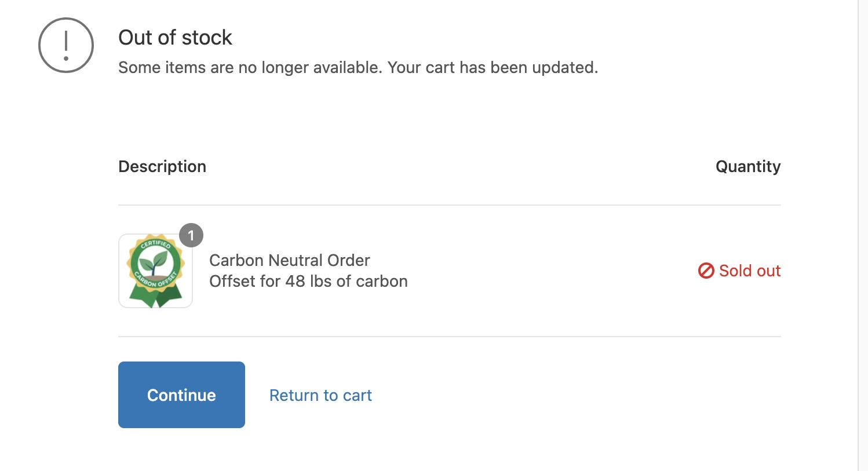Click the 'Offset for 48 lbs of carbon' text
The width and height of the screenshot is (868, 471).
tap(308, 282)
